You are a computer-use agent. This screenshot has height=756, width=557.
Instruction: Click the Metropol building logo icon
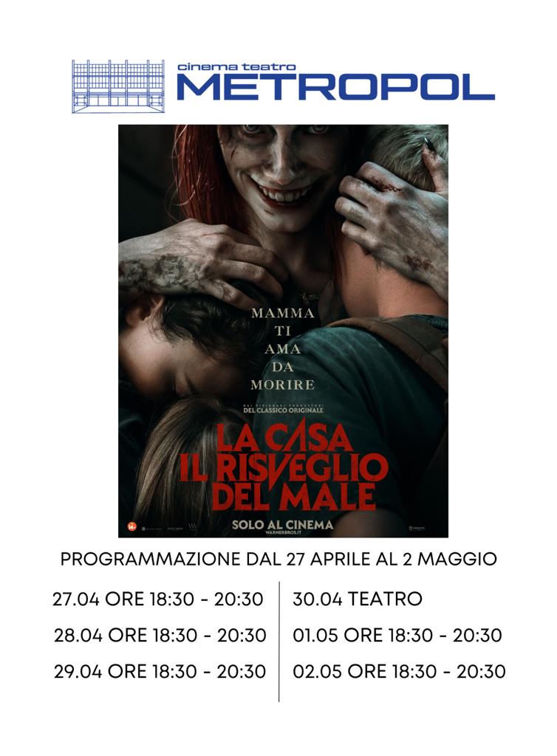click(x=118, y=86)
